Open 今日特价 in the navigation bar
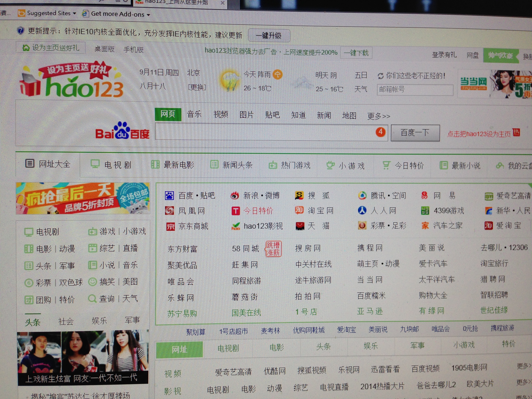Viewport: 532px width, 399px height. 403,165
